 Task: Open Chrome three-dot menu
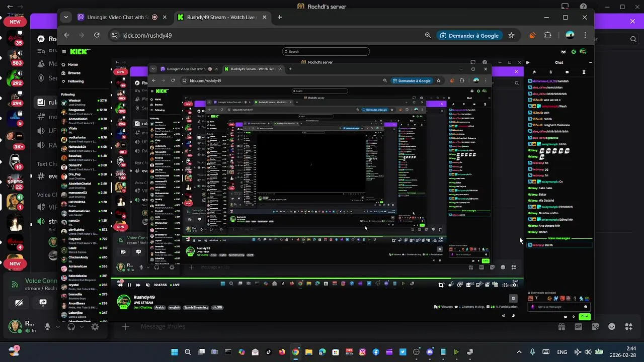tap(585, 35)
